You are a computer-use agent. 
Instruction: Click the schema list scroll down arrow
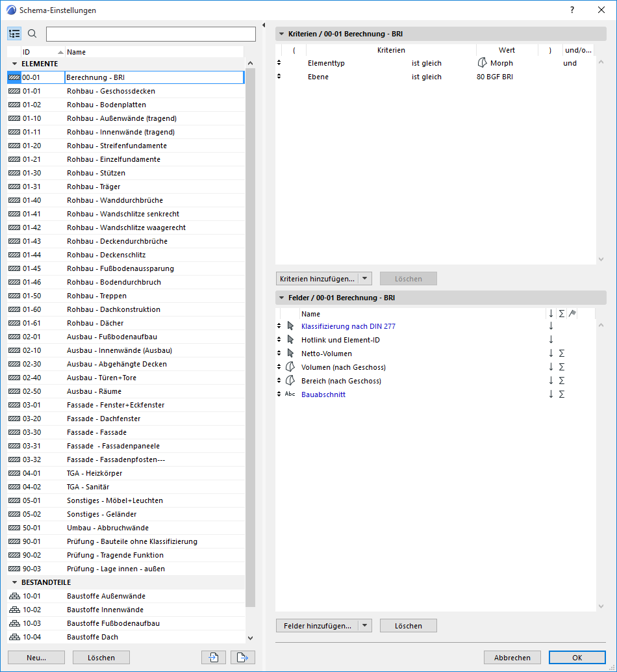pyautogui.click(x=251, y=638)
